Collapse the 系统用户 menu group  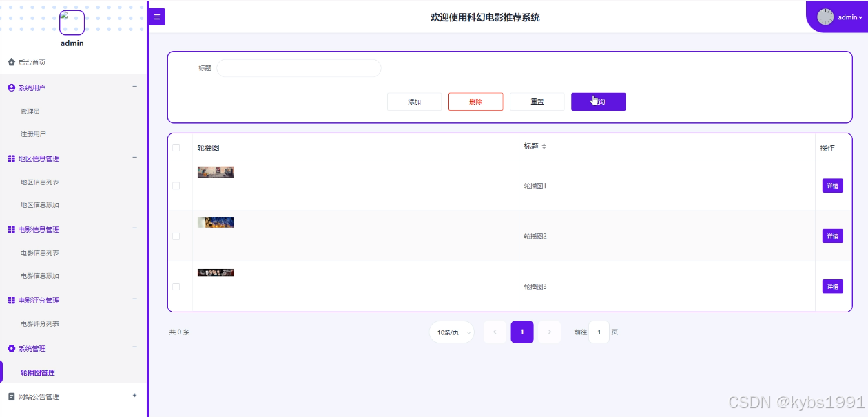[x=134, y=87]
